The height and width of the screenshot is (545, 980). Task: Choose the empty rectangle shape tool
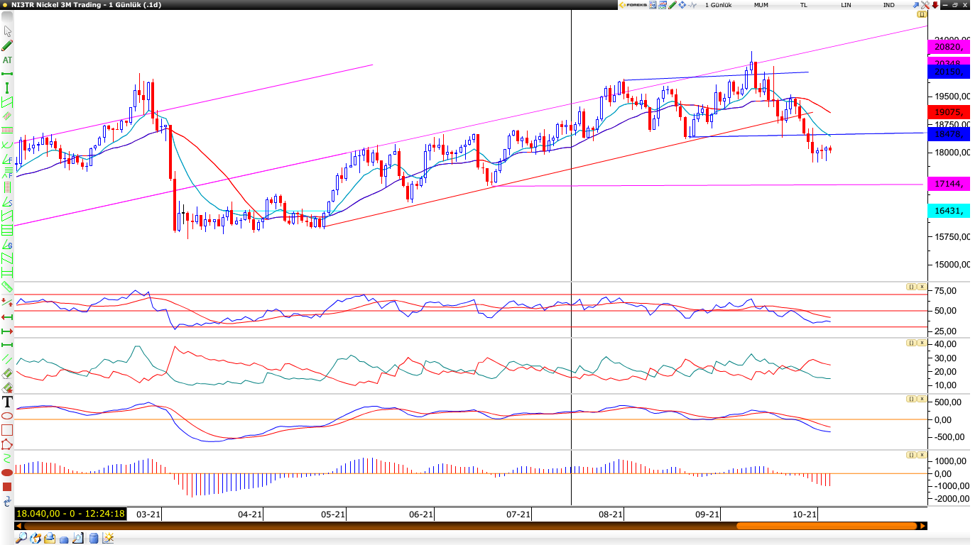[x=7, y=430]
